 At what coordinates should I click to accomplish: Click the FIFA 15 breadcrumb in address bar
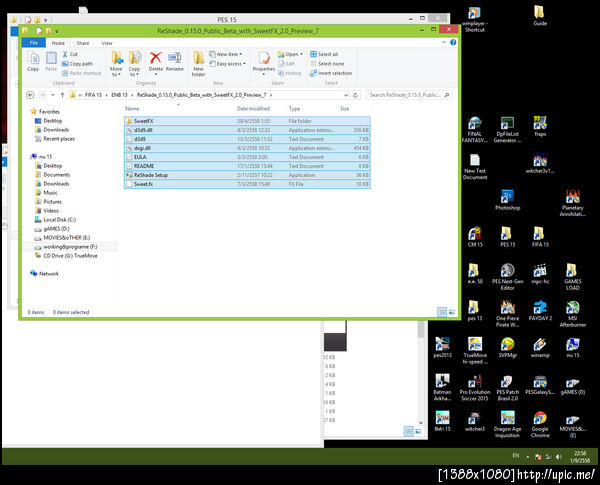(x=93, y=95)
